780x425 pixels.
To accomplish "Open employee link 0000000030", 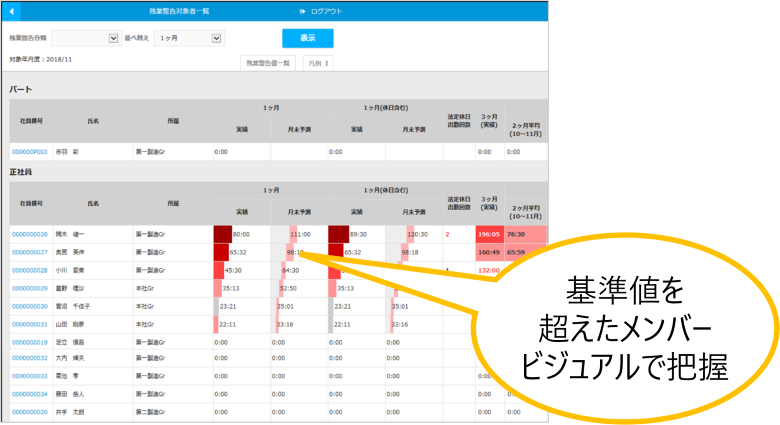I will [x=30, y=307].
